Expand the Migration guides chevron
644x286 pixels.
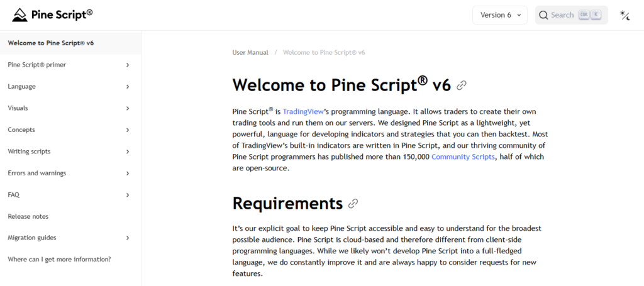128,238
